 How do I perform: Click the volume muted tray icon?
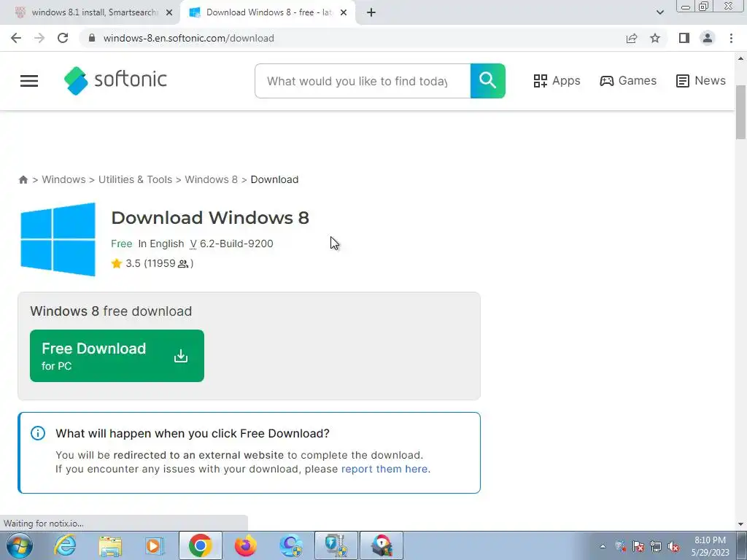coord(673,546)
